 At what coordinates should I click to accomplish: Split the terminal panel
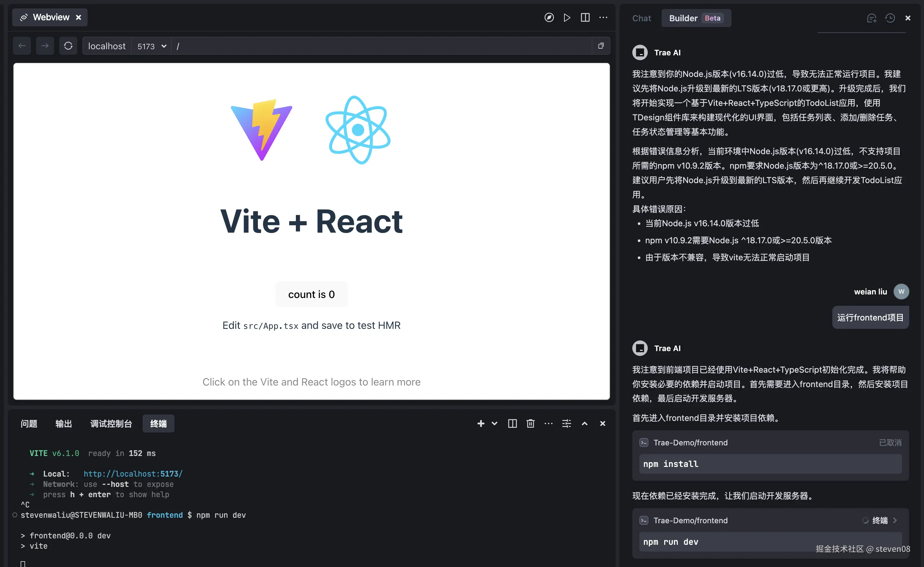512,423
